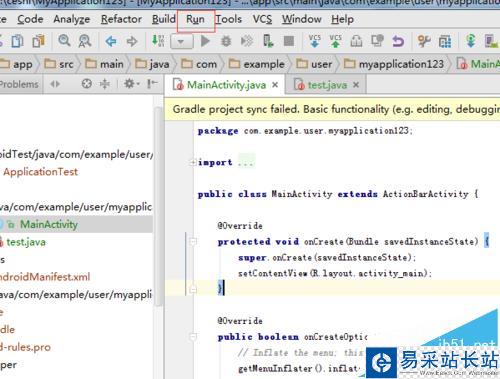Select ApplicationTest in project tree
500x379 pixels.
(40, 172)
